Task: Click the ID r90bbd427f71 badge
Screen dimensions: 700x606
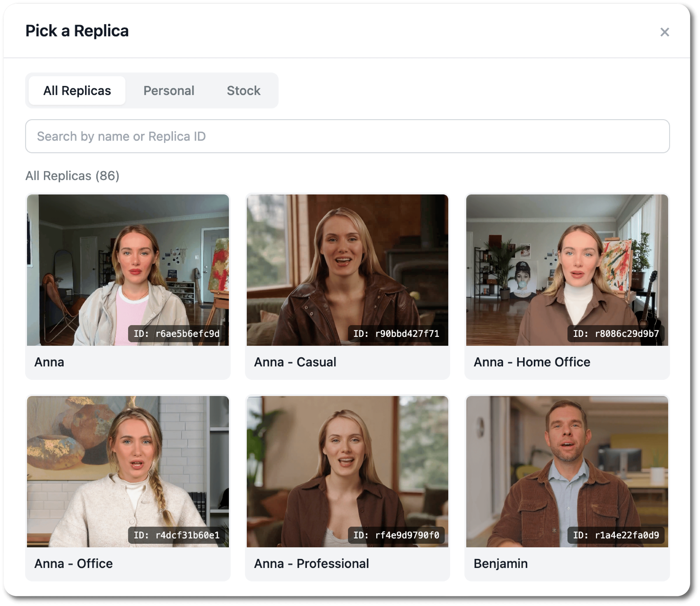Action: coord(396,334)
